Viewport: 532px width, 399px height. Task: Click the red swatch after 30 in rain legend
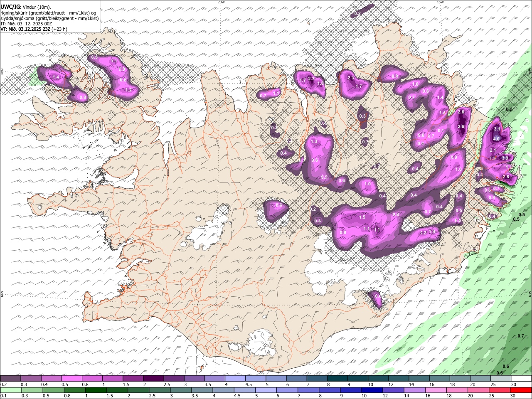point(521,390)
